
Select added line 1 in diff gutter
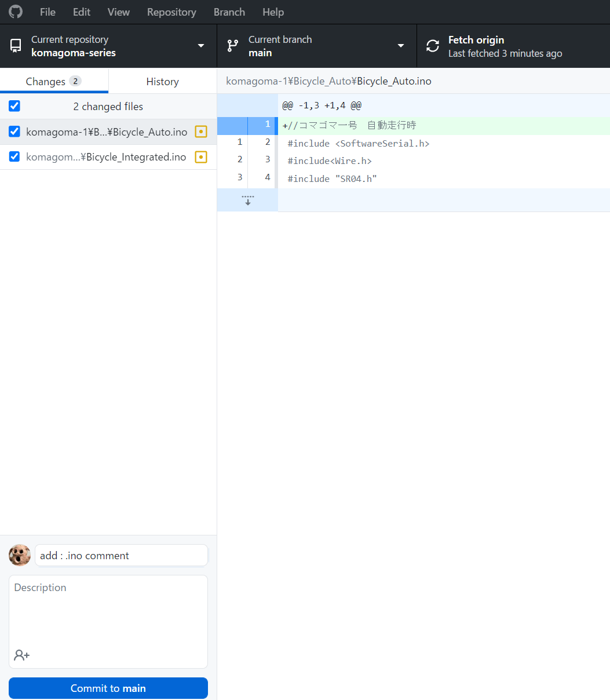262,125
